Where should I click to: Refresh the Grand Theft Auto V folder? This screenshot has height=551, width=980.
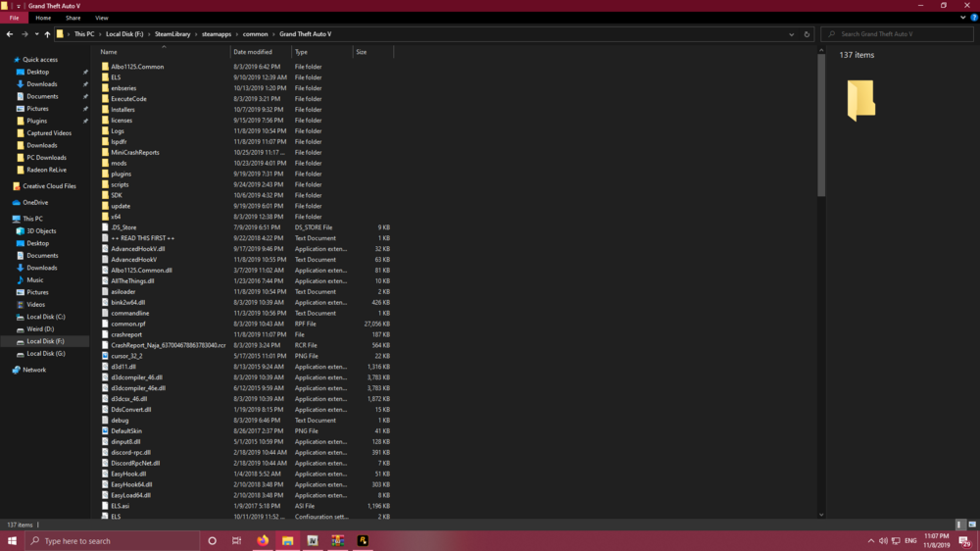point(807,34)
